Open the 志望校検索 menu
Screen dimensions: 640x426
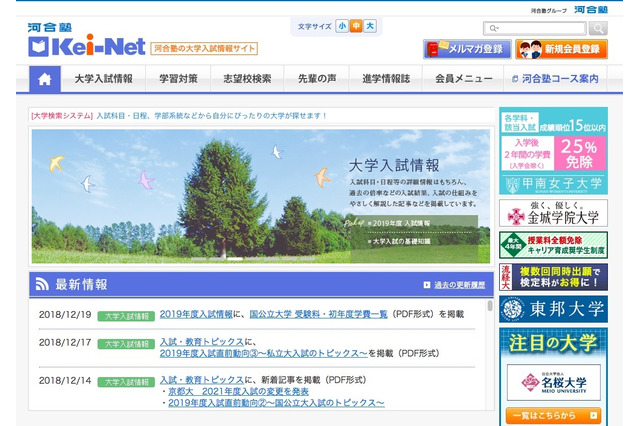point(247,79)
